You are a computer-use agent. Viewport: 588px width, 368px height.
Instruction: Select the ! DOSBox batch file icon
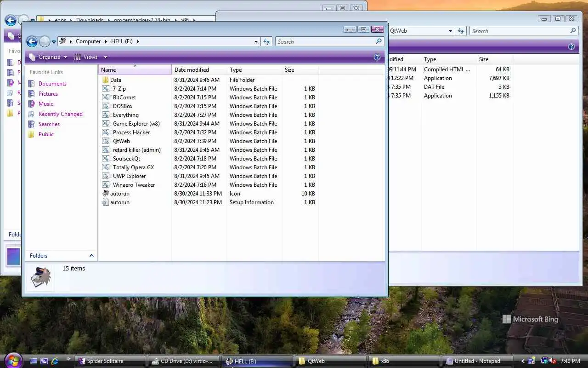[106, 106]
